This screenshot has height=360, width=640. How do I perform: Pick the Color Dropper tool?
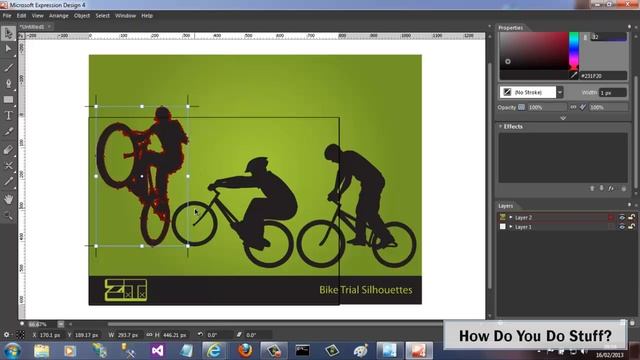pyautogui.click(x=8, y=131)
